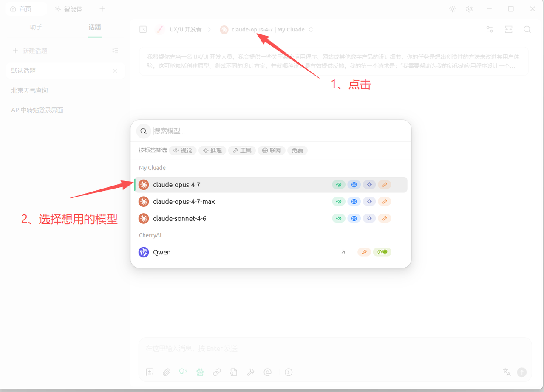Click the CherryAI group header
Screen dimensions: 544x392
coord(150,235)
